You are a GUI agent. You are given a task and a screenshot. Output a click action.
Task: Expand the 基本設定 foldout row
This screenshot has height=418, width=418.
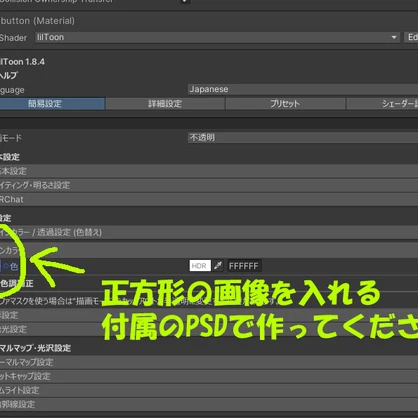point(209,171)
